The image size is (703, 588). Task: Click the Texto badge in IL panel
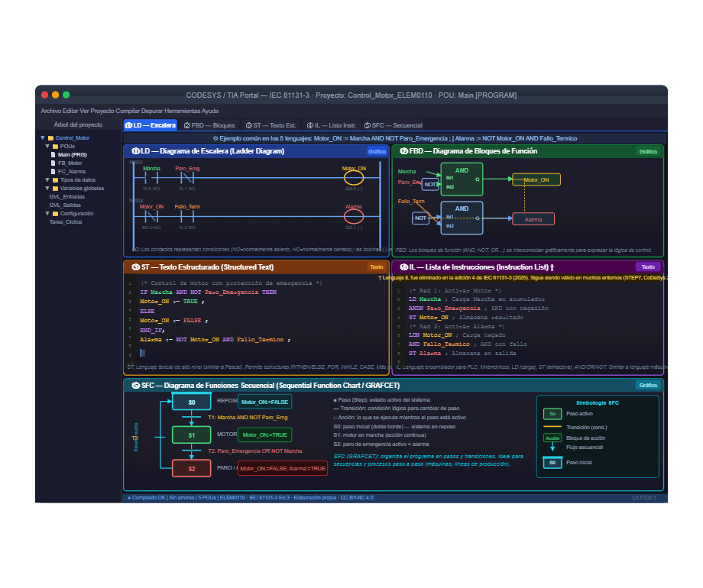pos(648,267)
